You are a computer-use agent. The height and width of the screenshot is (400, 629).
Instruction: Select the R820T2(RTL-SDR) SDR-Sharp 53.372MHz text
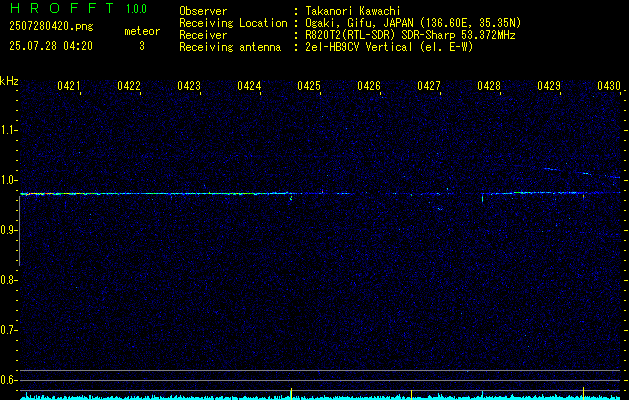[x=410, y=35]
